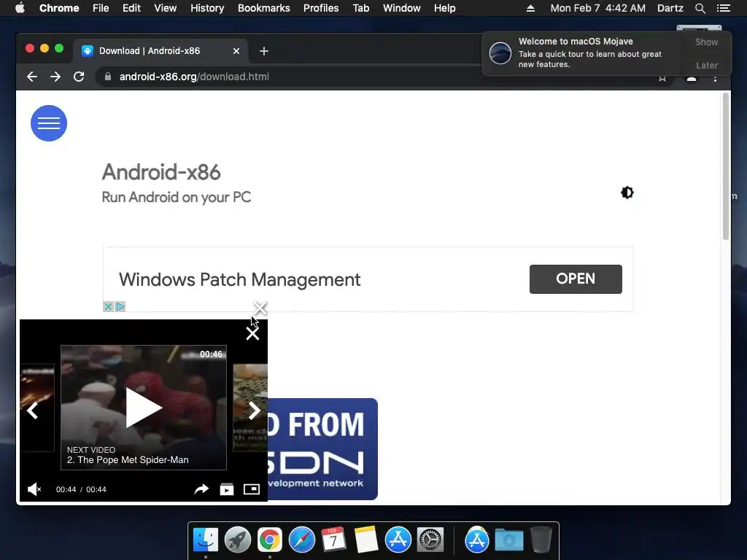Click the SDN development network banner

point(322,449)
